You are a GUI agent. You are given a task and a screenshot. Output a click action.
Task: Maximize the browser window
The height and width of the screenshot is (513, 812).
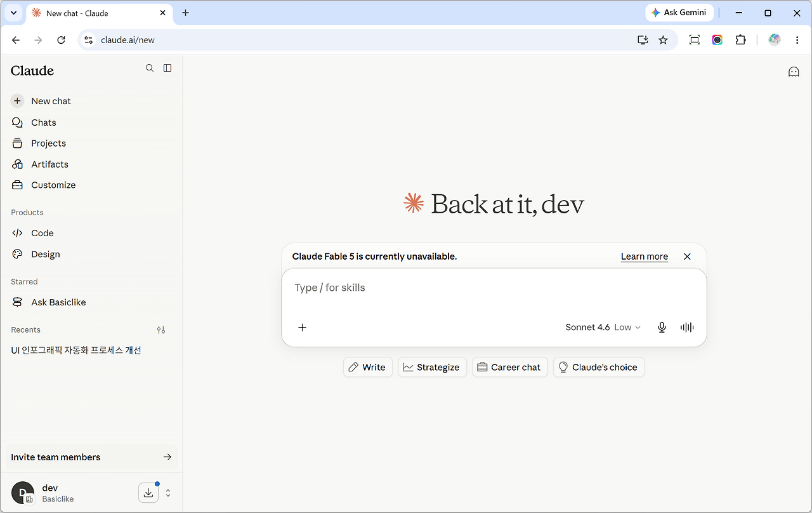[x=768, y=13]
